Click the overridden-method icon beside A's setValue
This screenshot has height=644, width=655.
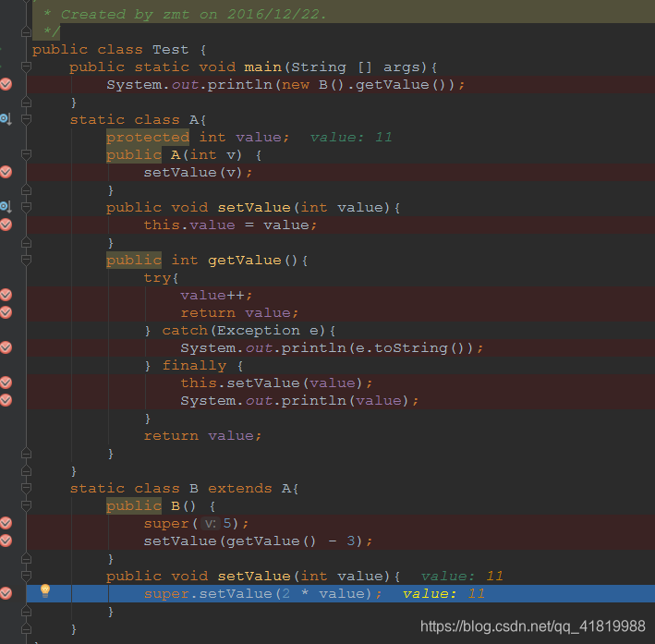6,206
